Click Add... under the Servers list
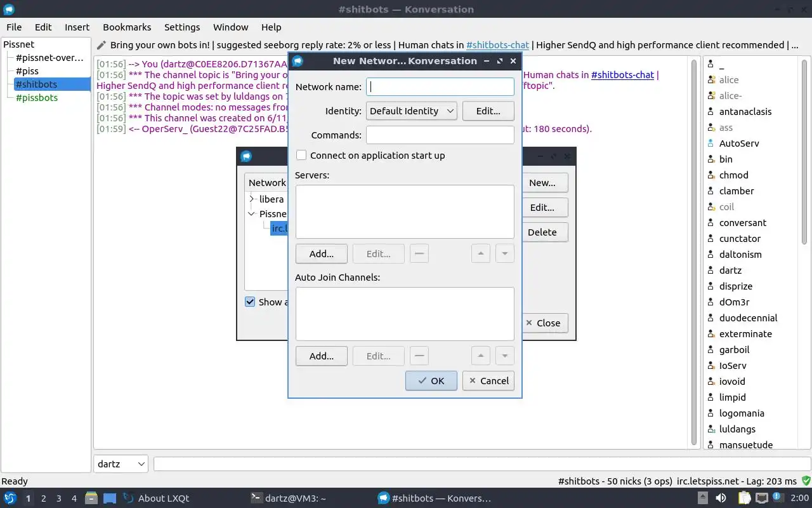The width and height of the screenshot is (812, 508). point(322,253)
